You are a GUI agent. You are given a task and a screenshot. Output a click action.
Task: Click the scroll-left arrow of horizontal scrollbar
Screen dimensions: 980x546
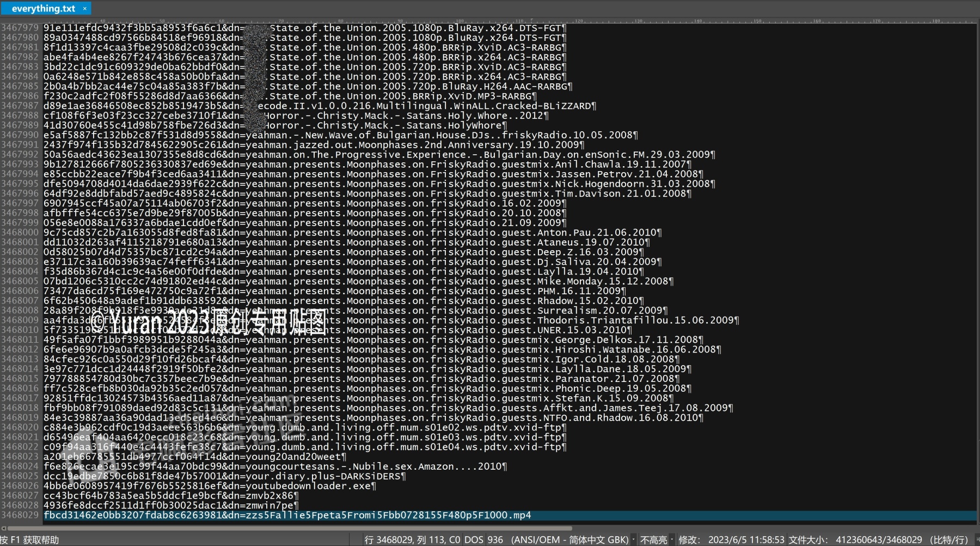(x=4, y=528)
